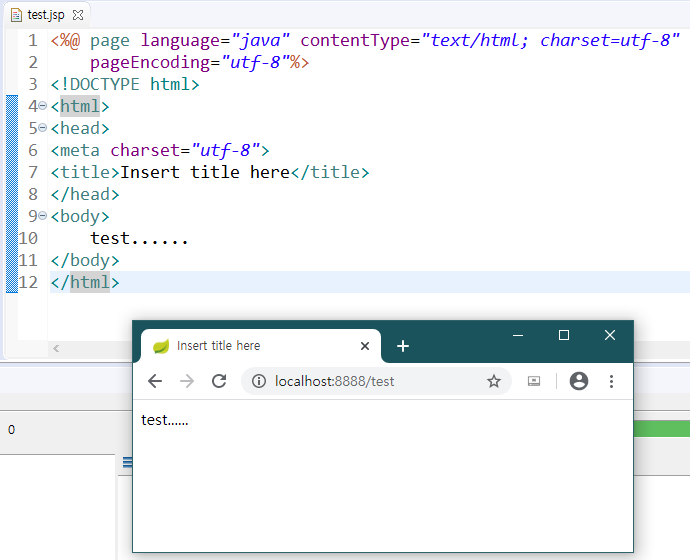The width and height of the screenshot is (690, 560).
Task: Collapse the head tag fold on line 5
Action: click(x=43, y=128)
